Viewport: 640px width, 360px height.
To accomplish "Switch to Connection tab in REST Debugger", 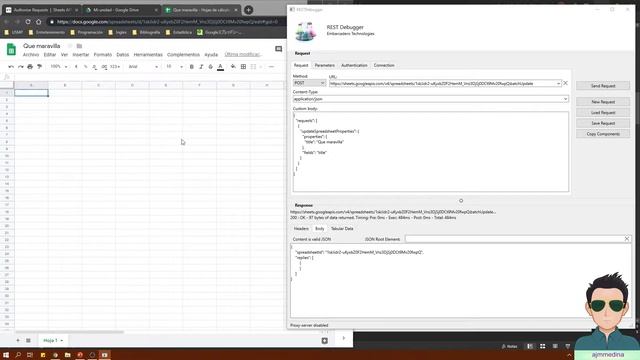I will click(384, 65).
